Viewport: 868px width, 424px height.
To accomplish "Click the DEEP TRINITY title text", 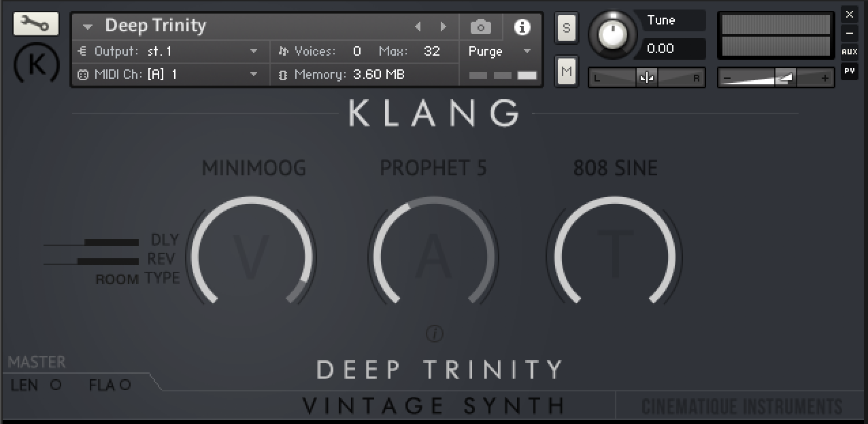I will 440,370.
